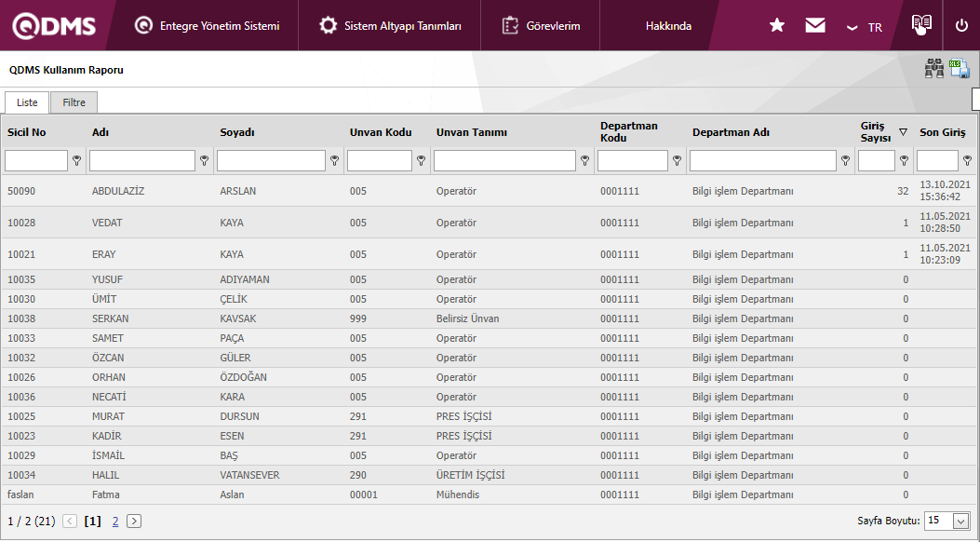Open the Hakkında menu item

(x=668, y=26)
